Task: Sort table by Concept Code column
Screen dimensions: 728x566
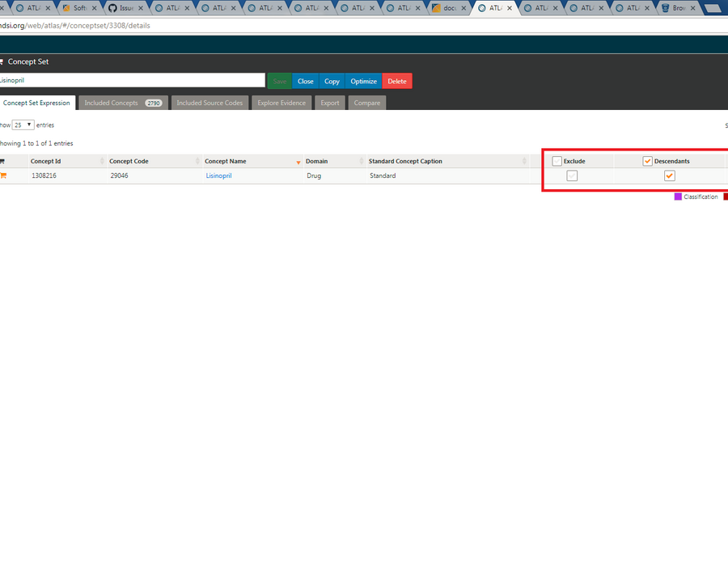Action: coord(154,161)
